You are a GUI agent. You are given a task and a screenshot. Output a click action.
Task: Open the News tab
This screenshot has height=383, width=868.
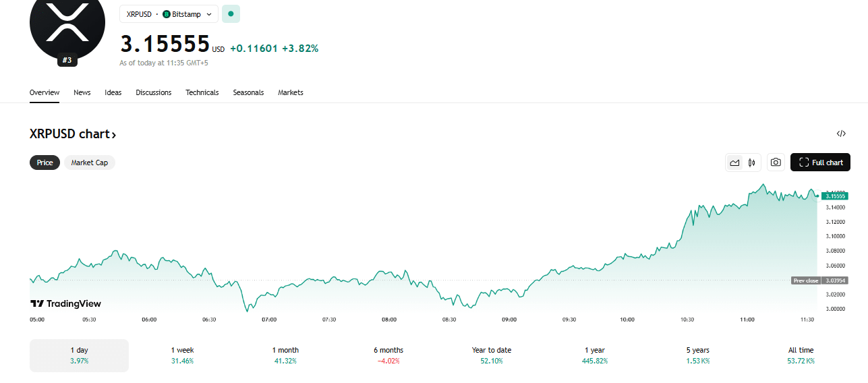[82, 92]
